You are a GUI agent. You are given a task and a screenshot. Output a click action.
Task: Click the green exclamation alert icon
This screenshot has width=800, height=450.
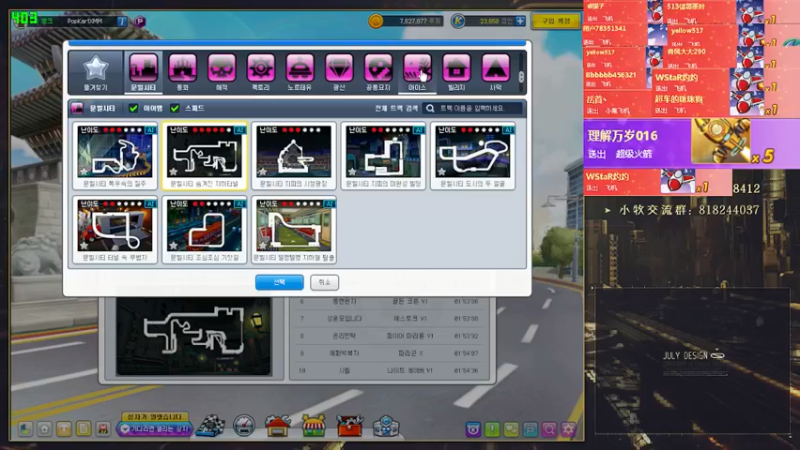pos(492,429)
